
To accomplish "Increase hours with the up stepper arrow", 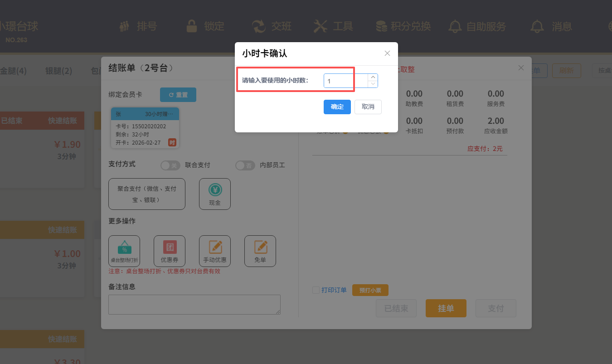I will (373, 77).
